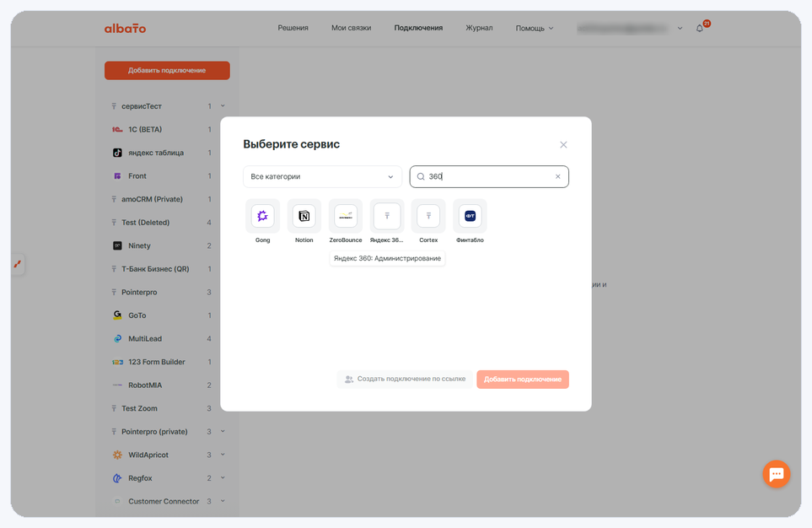Clear the search field with the x icon
812x528 pixels.
click(x=557, y=176)
